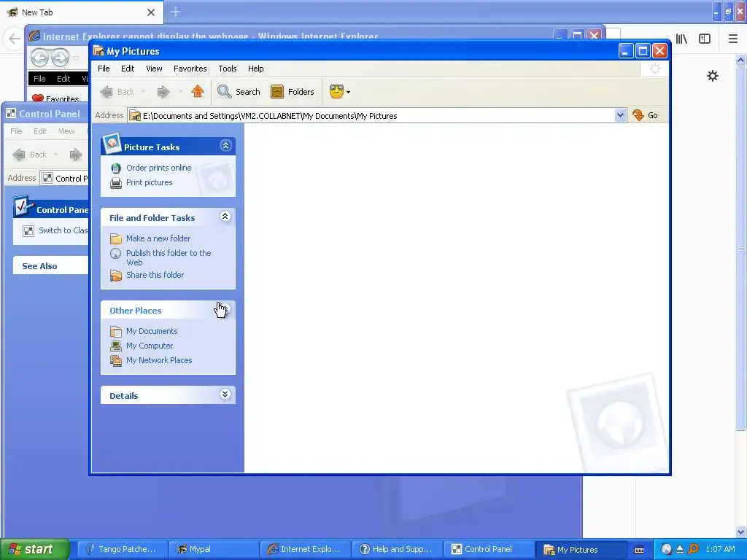Click the My Computer icon in Other Places
Image resolution: width=747 pixels, height=560 pixels.
click(x=116, y=346)
